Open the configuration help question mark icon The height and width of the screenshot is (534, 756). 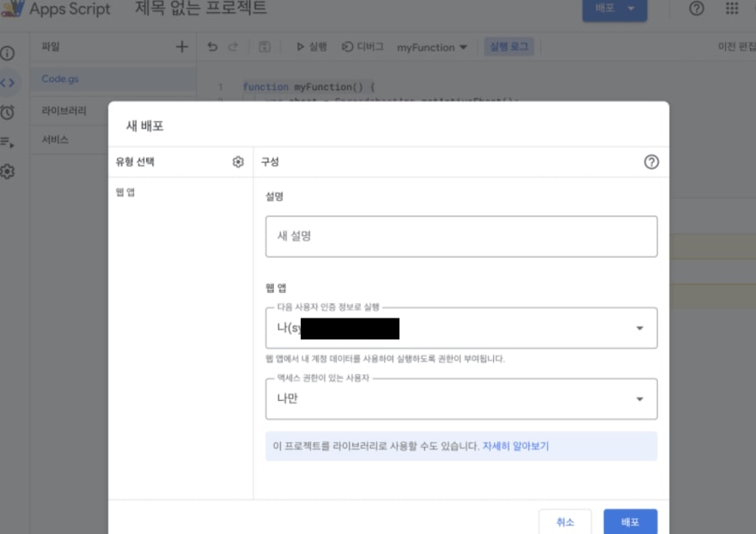point(651,162)
